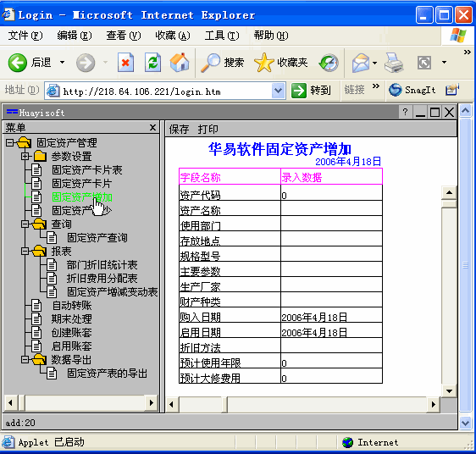Viewport: 476px width, 454px height.
Task: Collapse the 报表 folder node
Action: click(25, 252)
